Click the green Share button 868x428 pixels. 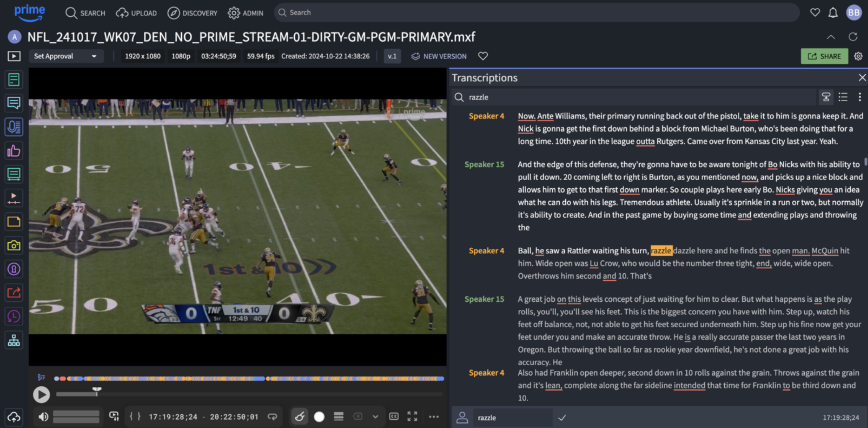824,56
